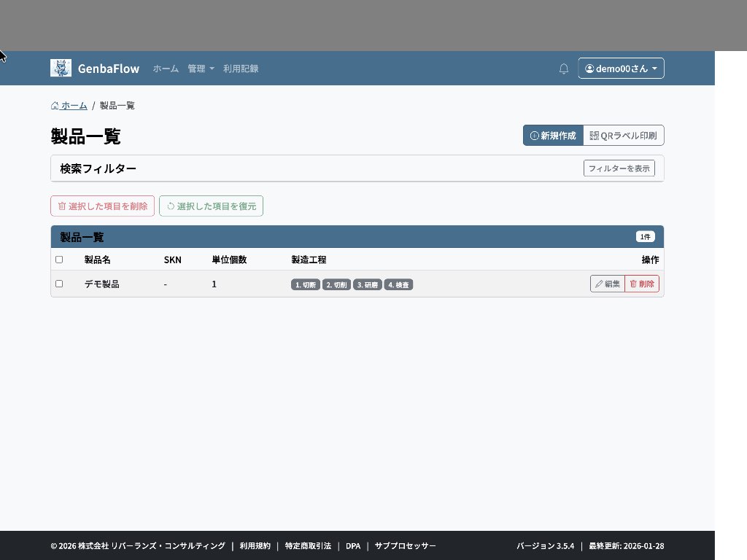Image resolution: width=747 pixels, height=560 pixels.
Task: Open QRラベル印刷
Action: coord(623,136)
